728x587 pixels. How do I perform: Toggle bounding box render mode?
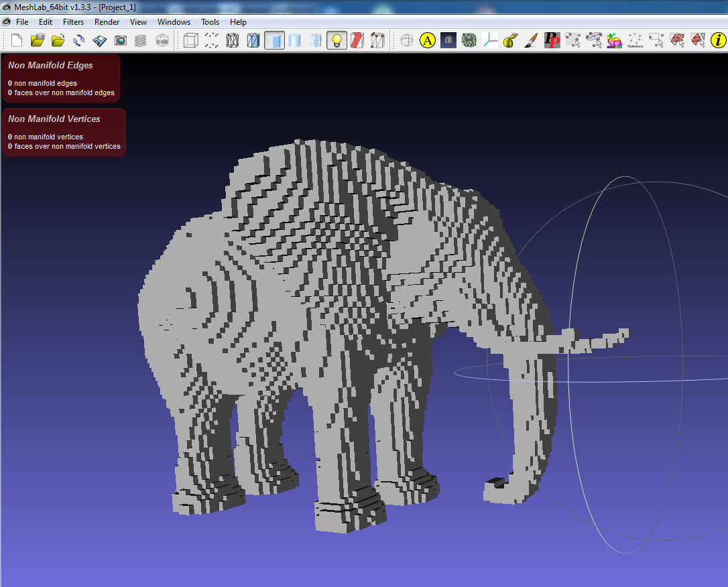191,40
